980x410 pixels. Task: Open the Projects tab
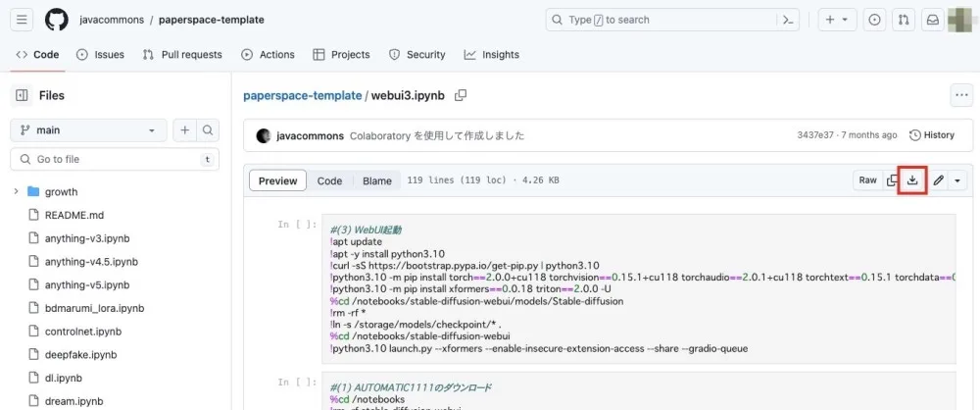[341, 55]
